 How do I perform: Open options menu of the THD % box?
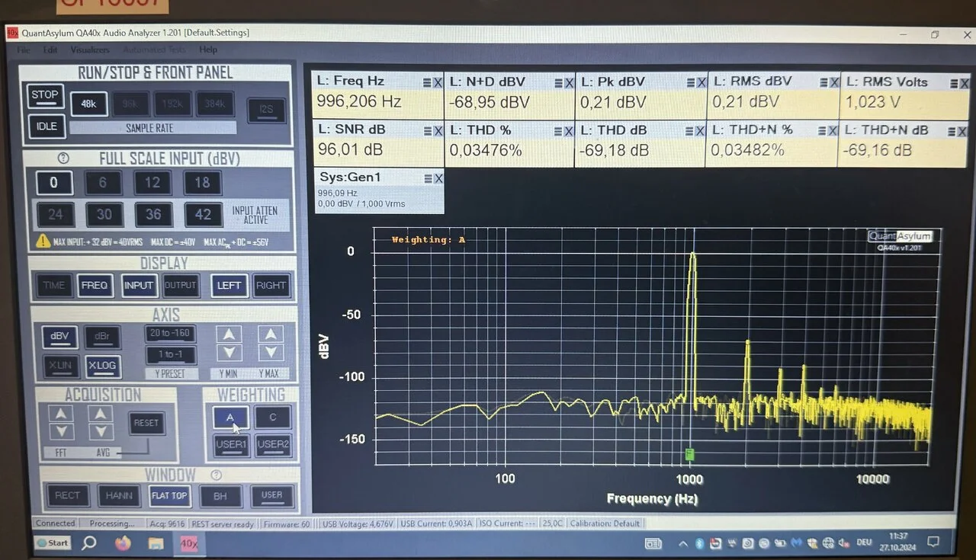(x=559, y=131)
